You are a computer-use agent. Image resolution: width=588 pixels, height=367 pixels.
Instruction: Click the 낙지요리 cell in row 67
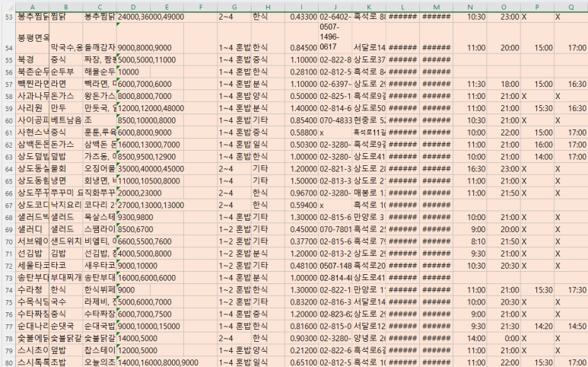point(66,206)
